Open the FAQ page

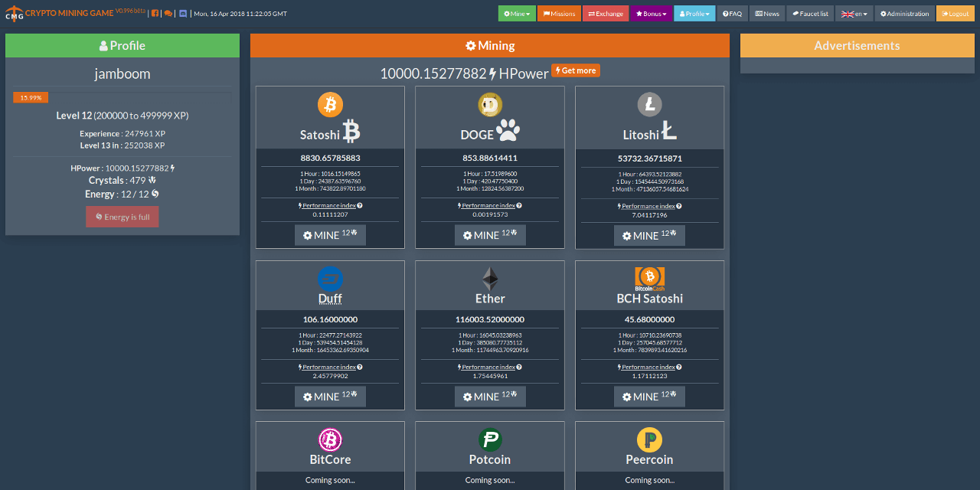[732, 14]
